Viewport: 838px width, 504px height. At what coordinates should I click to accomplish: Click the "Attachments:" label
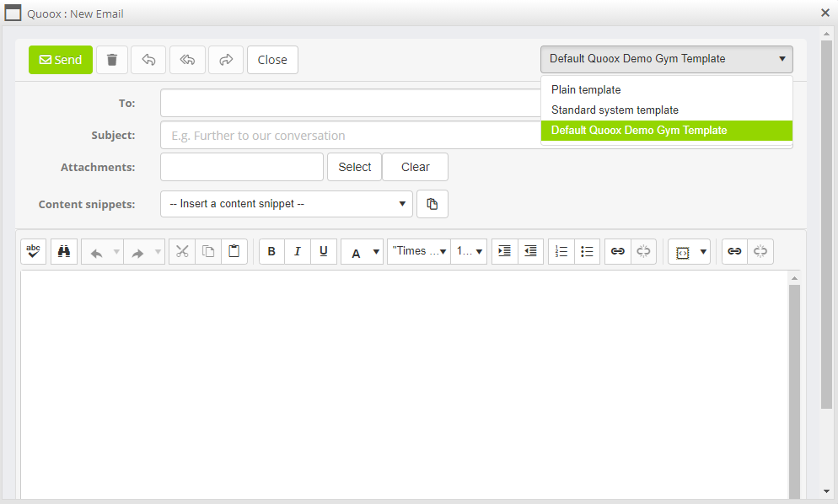(98, 167)
